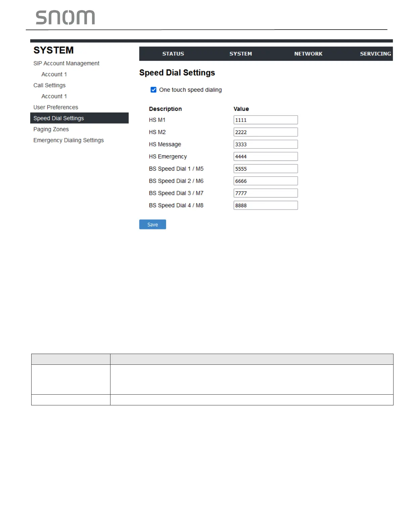This screenshot has height=532, width=411.
Task: Click the Speed Dial Settings heading
Action: 177,73
